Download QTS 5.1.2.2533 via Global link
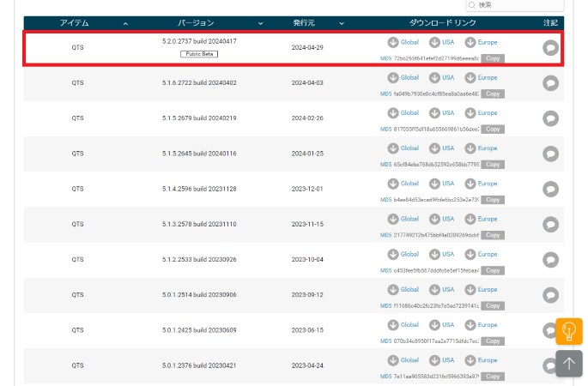The height and width of the screenshot is (386, 588). click(403, 254)
